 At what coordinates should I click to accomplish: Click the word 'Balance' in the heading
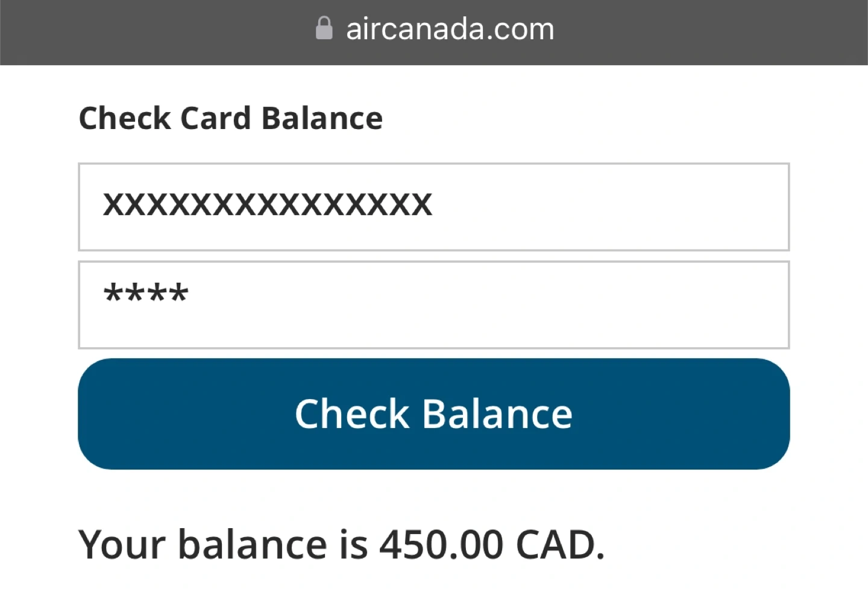point(322,118)
